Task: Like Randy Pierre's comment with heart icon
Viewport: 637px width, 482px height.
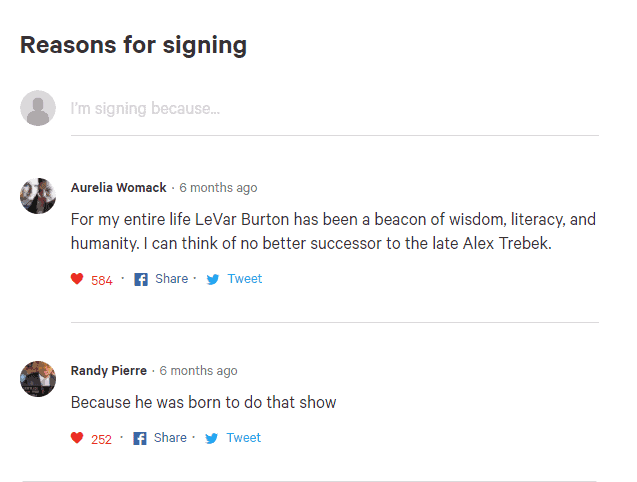Action: click(77, 438)
